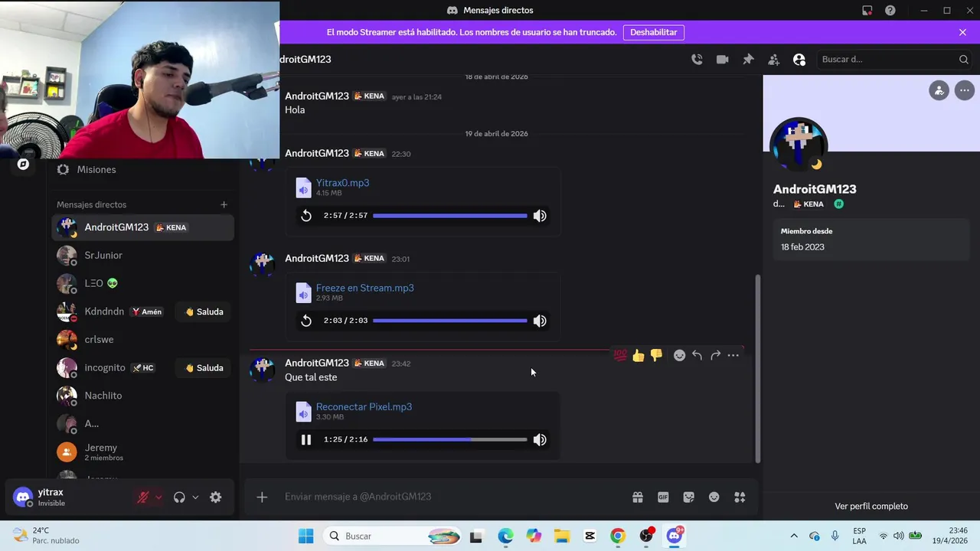Click the message input field
This screenshot has height=551, width=980.
452,497
